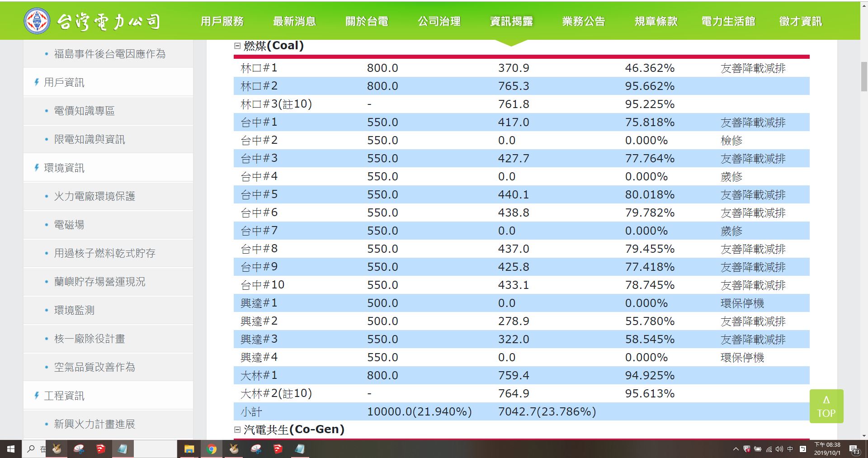Open the notification center with 13 badge
868x458 pixels.
click(x=854, y=449)
